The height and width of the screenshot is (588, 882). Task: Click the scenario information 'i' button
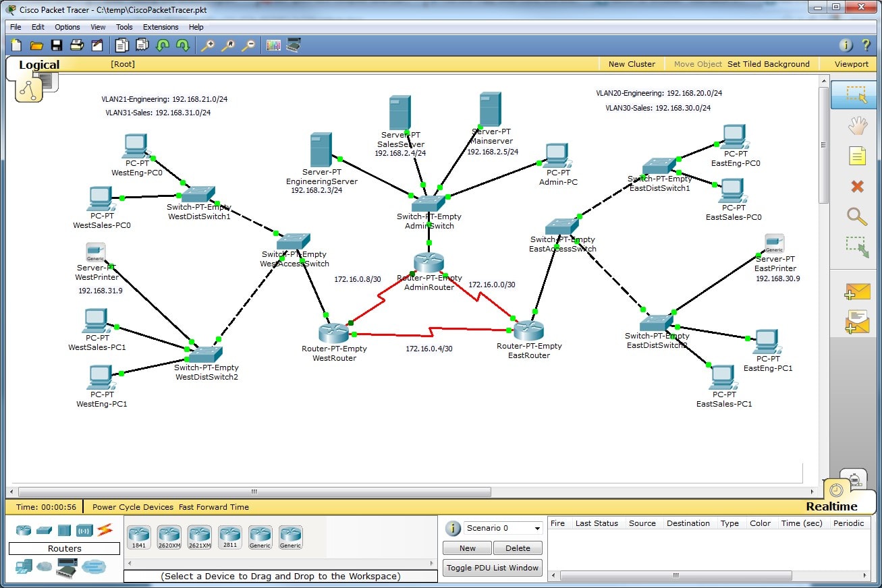[x=453, y=529]
